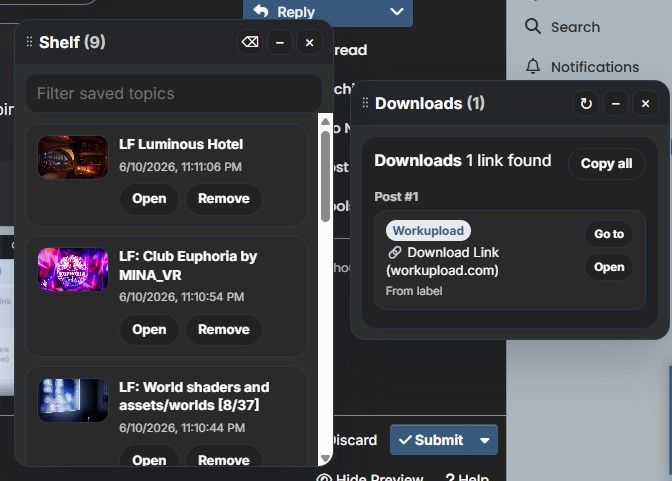672x481 pixels.
Task: Click the Shelf scroll up arrow
Action: pos(325,121)
